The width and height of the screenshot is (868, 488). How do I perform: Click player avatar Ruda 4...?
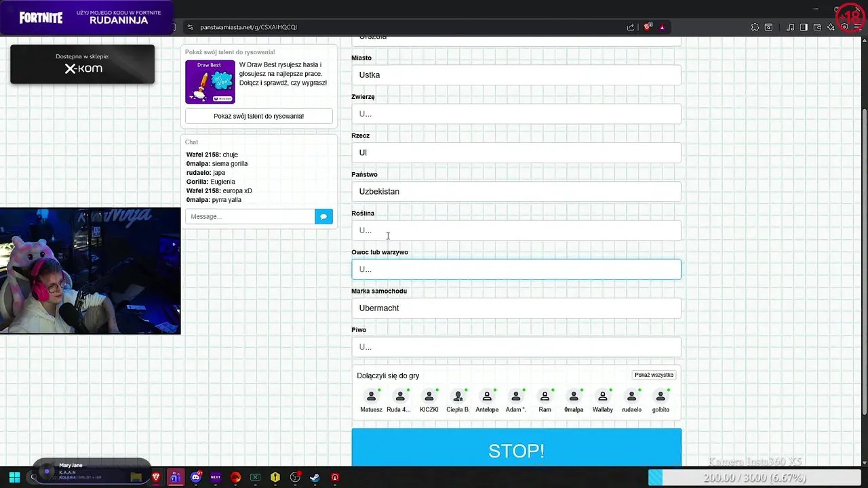pyautogui.click(x=400, y=396)
